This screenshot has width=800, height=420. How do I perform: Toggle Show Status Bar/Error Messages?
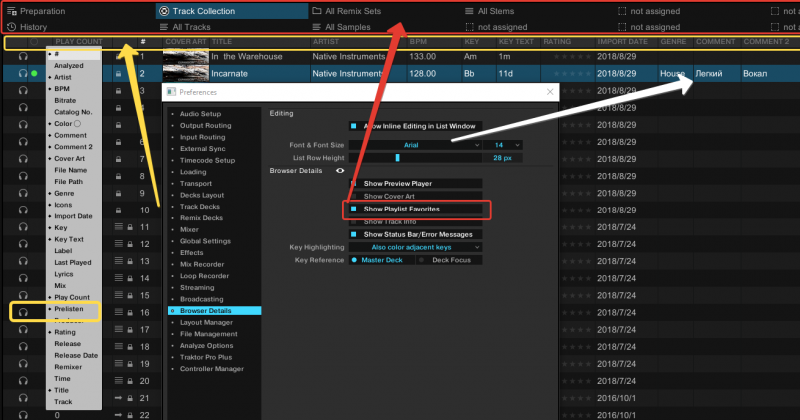click(354, 234)
